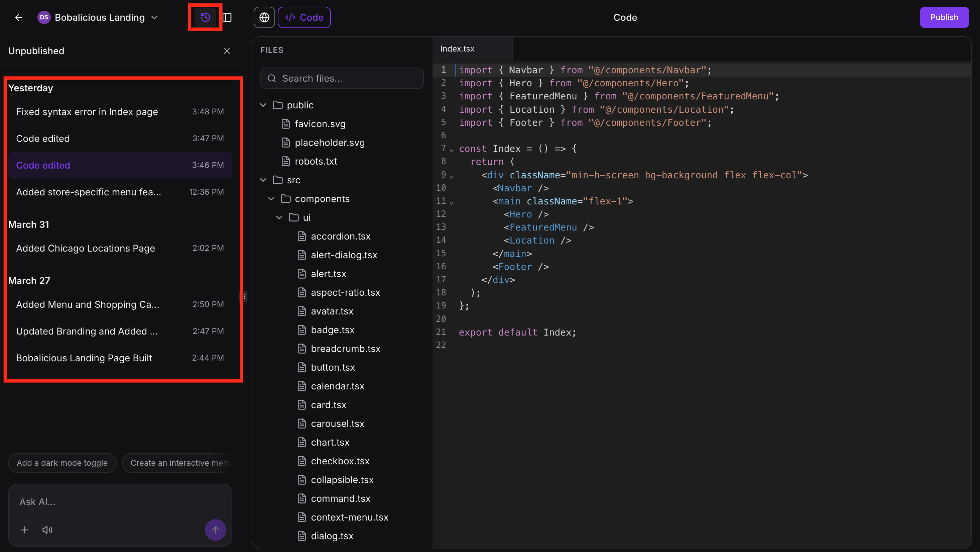Click the plus attachment icon

click(x=25, y=530)
